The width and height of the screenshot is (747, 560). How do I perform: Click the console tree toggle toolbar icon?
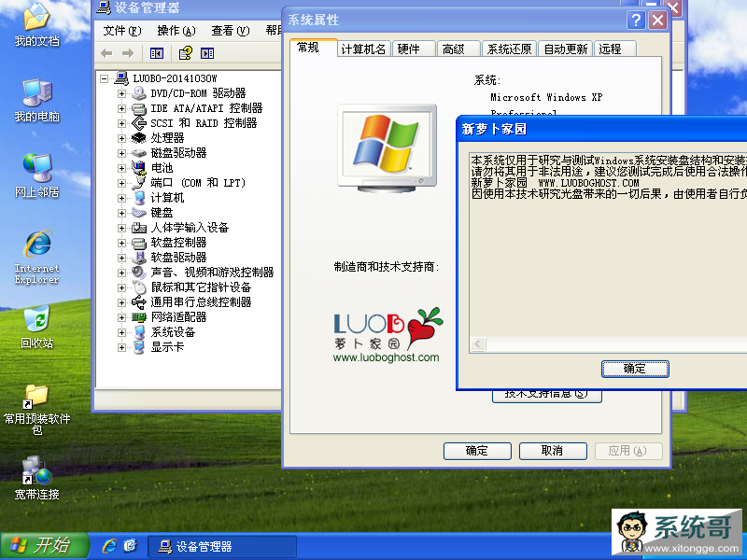[x=157, y=53]
